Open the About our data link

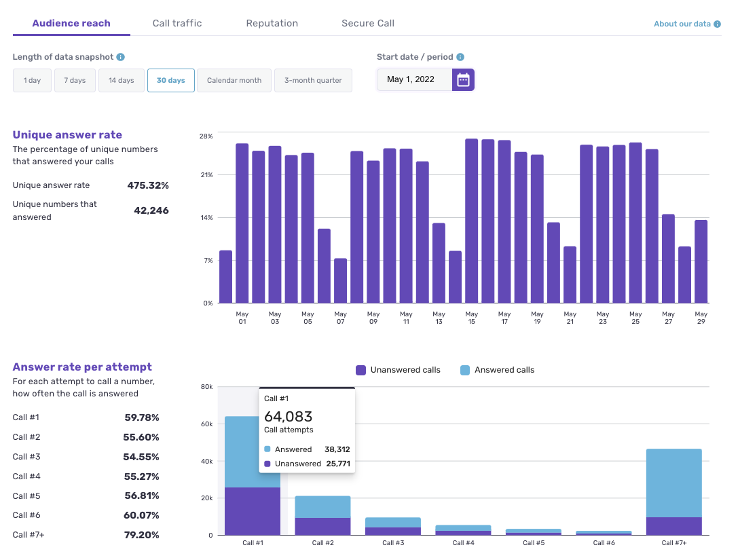tap(682, 24)
